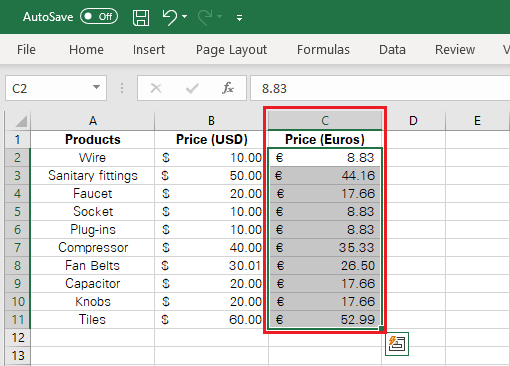Click the $60.00 price cell
510x366 pixels.
click(211, 319)
